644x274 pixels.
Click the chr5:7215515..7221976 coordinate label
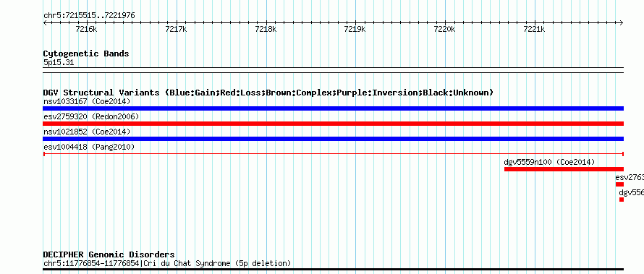point(89,16)
